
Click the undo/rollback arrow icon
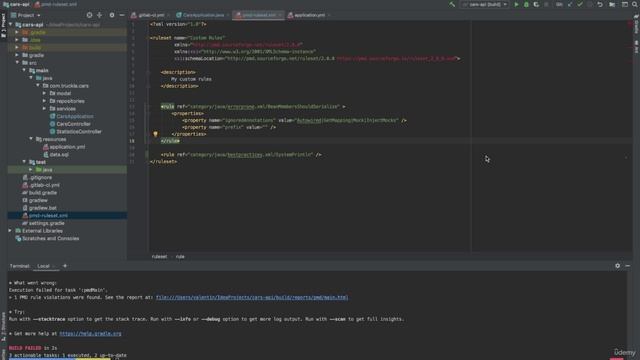[x=600, y=4]
